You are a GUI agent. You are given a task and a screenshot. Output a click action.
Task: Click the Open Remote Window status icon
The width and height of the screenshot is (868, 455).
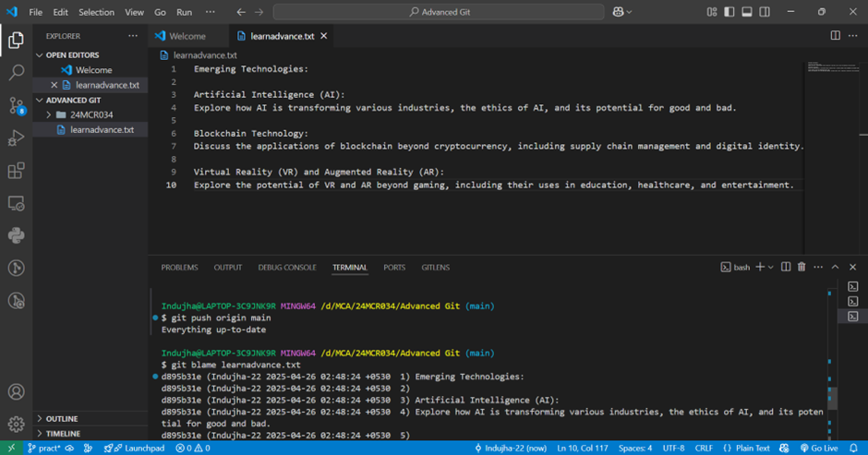click(x=11, y=448)
